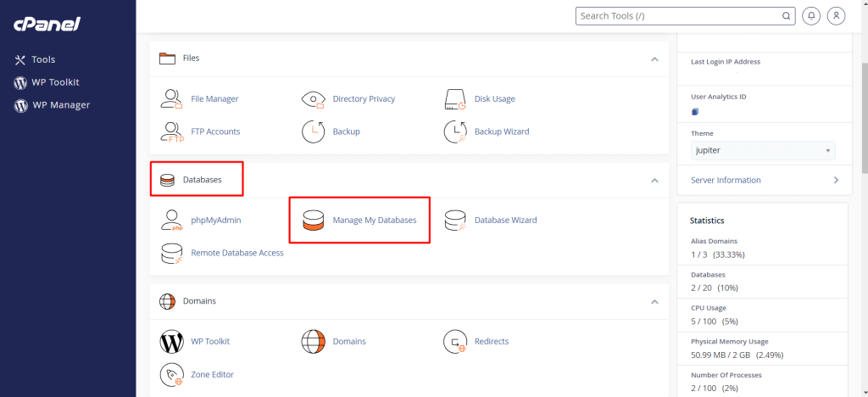868x397 pixels.
Task: Click the Directory Privacy eye icon
Action: (x=313, y=99)
